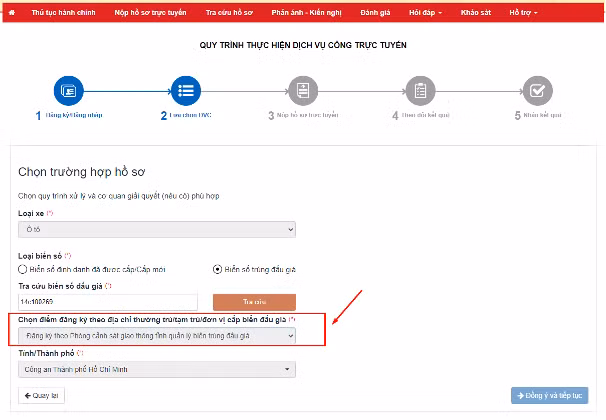Open 'Tỉnh/Thành phố' dropdown
The image size is (606, 420).
[x=157, y=370]
